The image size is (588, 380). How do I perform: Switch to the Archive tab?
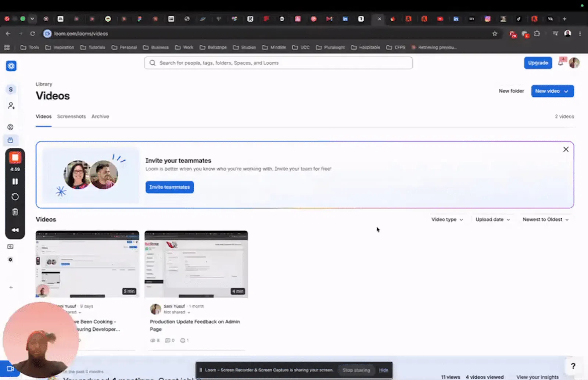pyautogui.click(x=100, y=116)
